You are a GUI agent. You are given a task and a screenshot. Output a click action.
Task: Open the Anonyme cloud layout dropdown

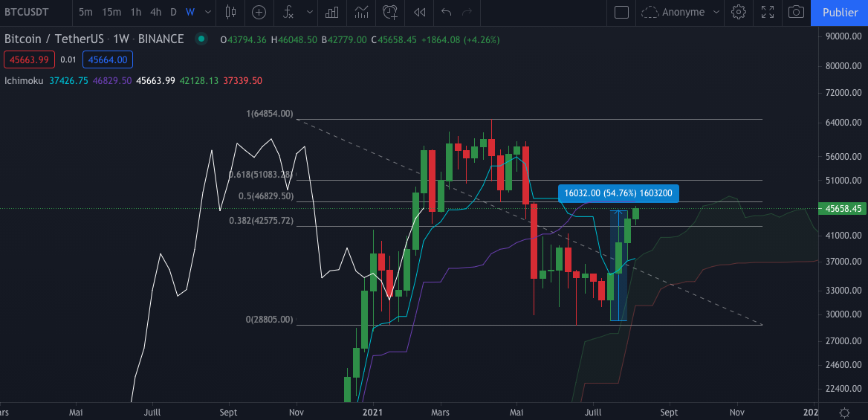click(681, 12)
